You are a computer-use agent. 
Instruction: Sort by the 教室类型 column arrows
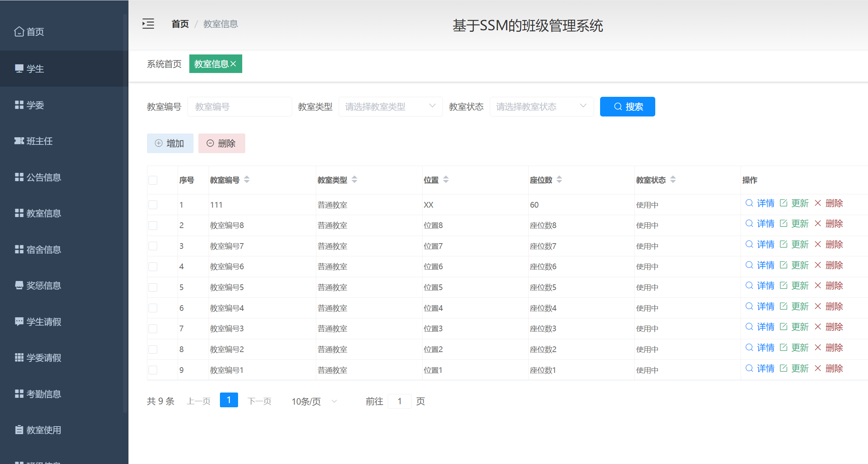tap(354, 180)
